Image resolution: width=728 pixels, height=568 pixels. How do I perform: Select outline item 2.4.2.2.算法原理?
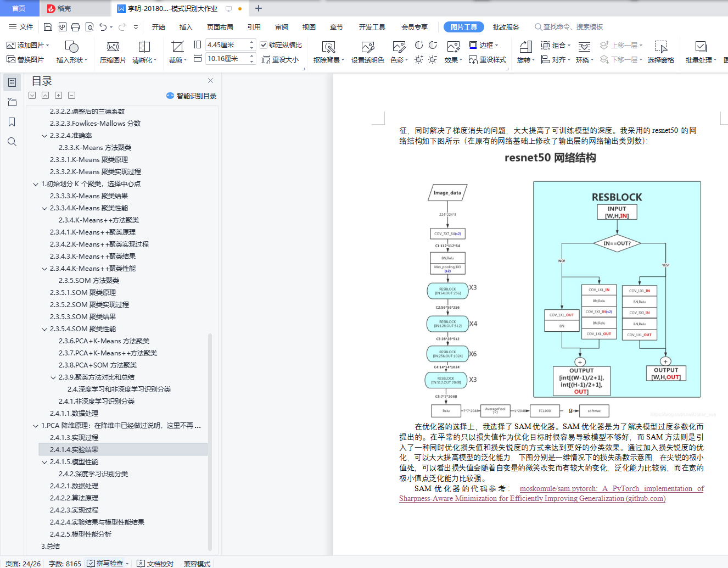[74, 498]
